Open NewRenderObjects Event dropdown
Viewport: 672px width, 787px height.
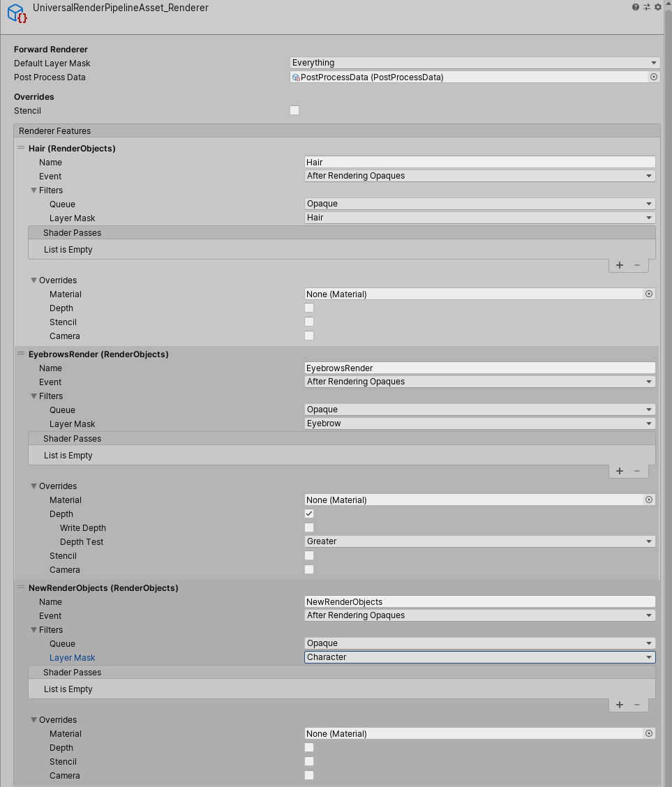click(x=480, y=615)
